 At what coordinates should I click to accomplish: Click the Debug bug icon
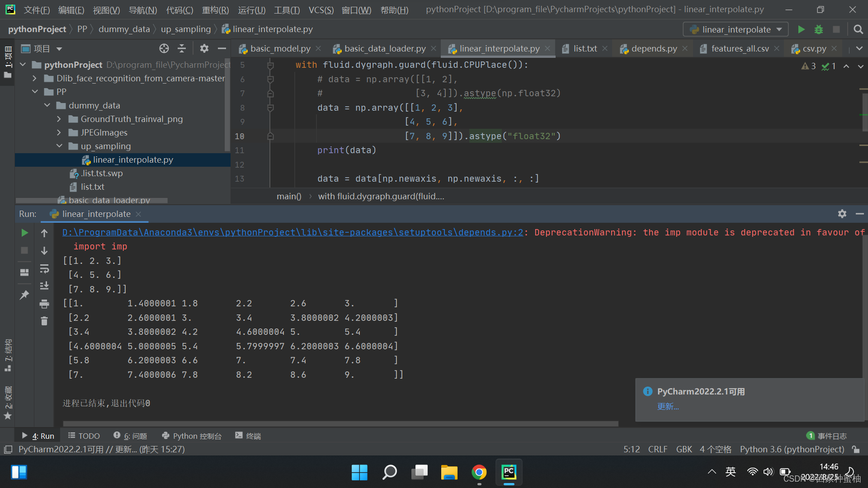pyautogui.click(x=819, y=29)
